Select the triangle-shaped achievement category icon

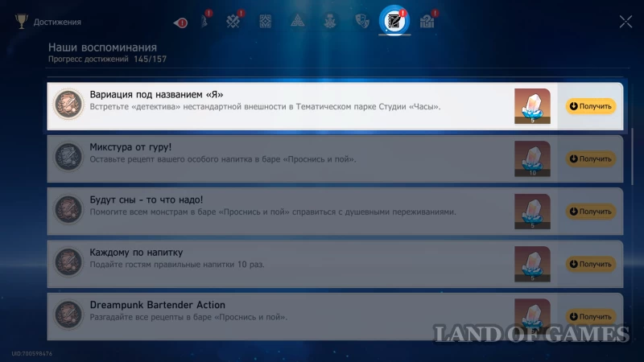[x=297, y=22]
